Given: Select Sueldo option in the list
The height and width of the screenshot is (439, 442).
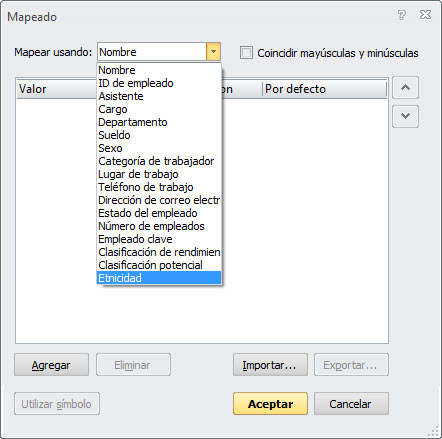Looking at the screenshot, I should (159, 135).
